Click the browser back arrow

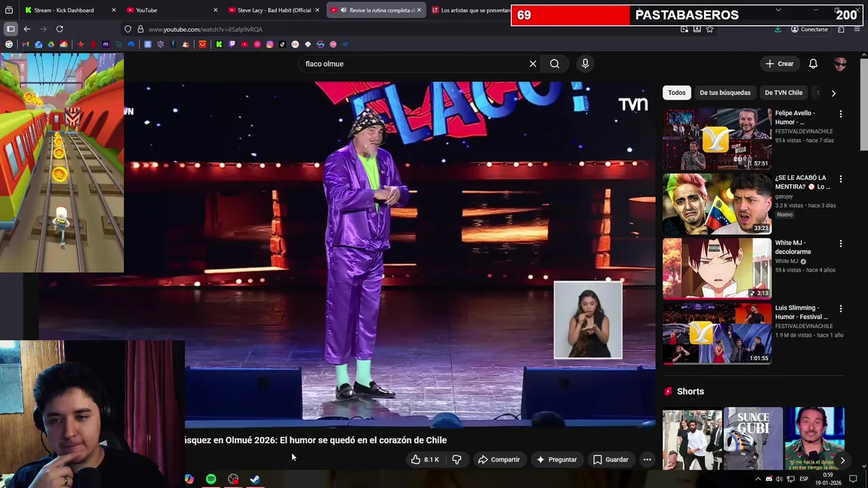point(26,29)
